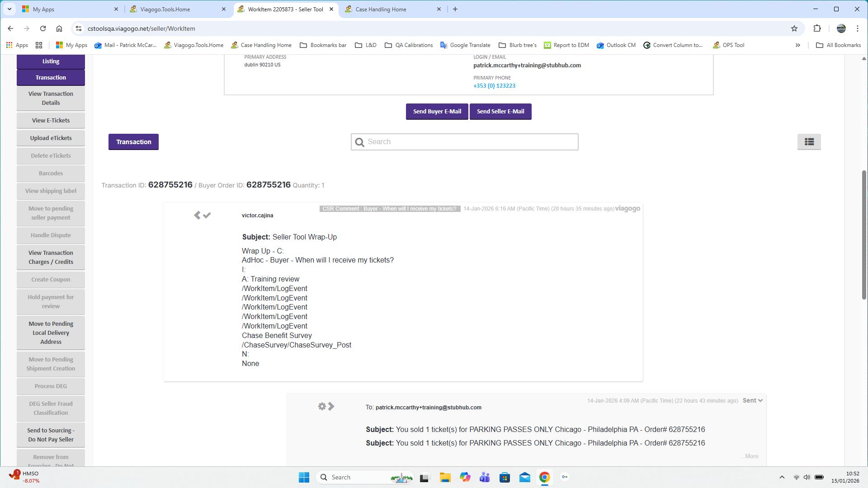Click the right chevron on sent email
868x488 pixels.
pos(331,406)
